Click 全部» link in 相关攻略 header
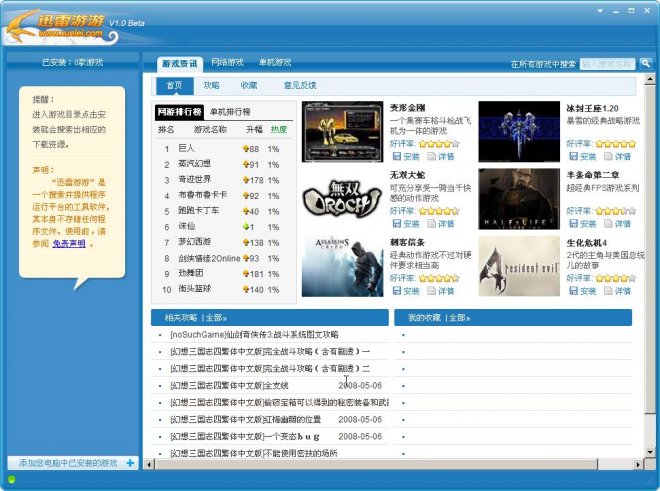 click(216, 318)
